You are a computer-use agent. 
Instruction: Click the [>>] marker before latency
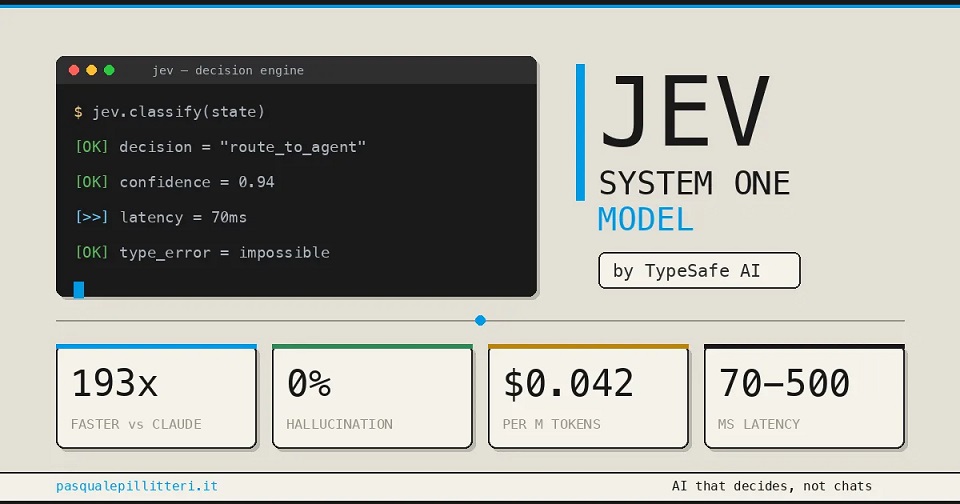92,217
